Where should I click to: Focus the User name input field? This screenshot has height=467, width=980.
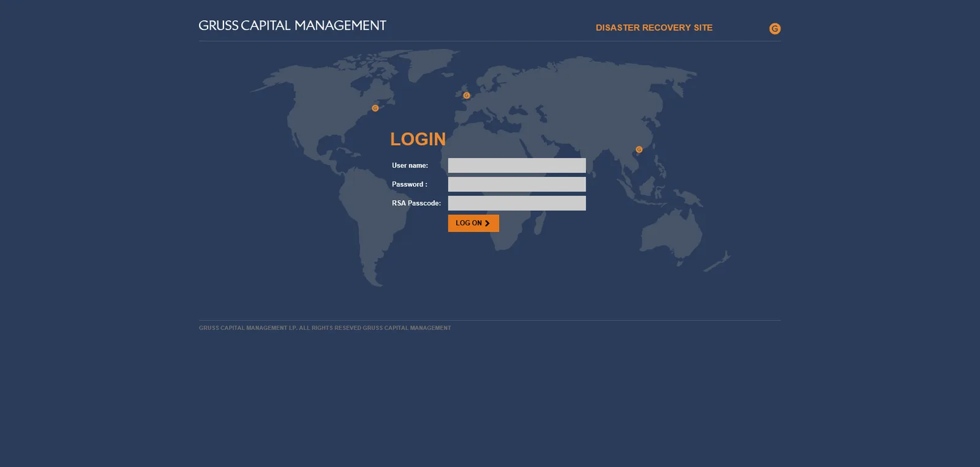pyautogui.click(x=517, y=165)
